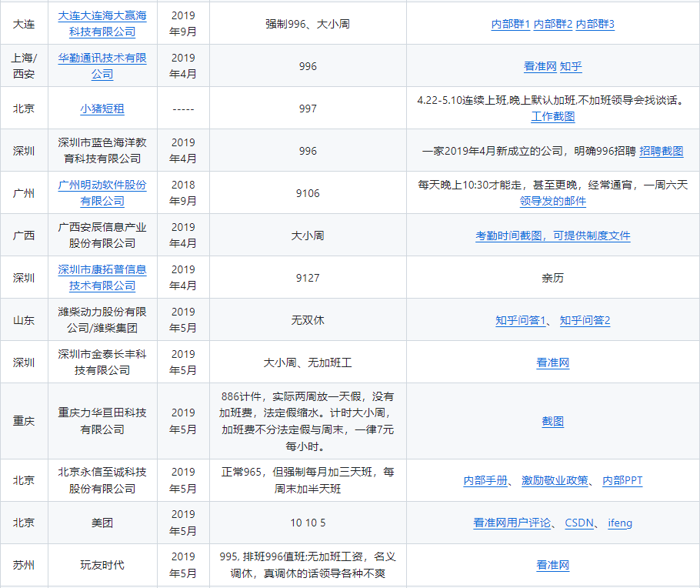Image resolution: width=700 pixels, height=588 pixels.
Task: Open 知乎问答1 link for 潍柴动力
Action: click(521, 320)
